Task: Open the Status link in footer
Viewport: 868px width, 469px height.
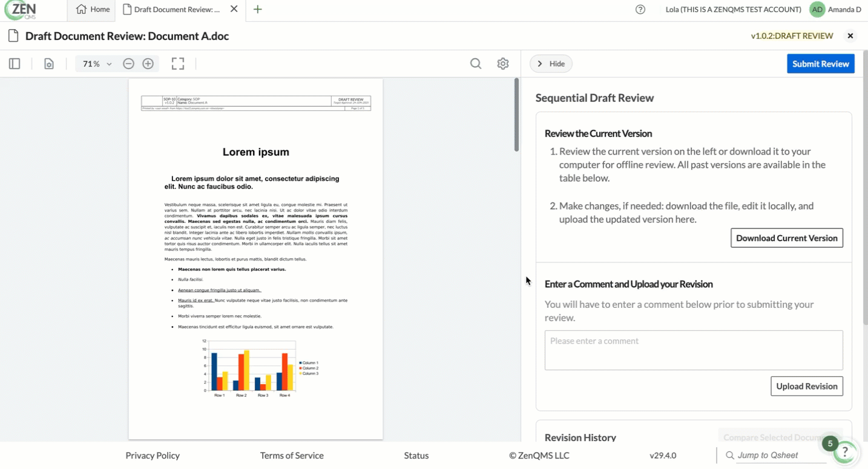Action: click(x=416, y=455)
